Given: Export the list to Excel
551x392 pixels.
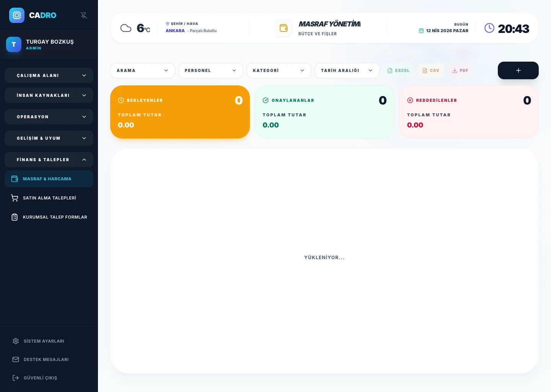Looking at the screenshot, I should coord(398,70).
